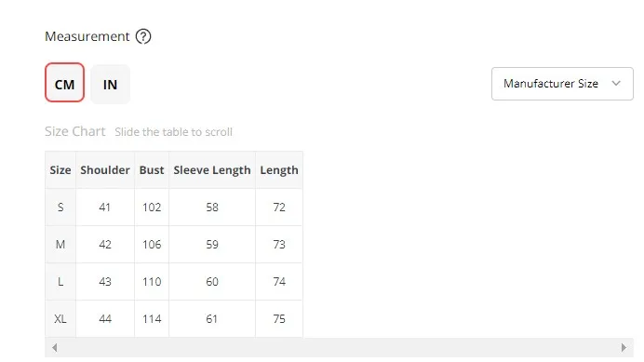The width and height of the screenshot is (644, 362).
Task: Click the Shoulder column header
Action: 105,170
